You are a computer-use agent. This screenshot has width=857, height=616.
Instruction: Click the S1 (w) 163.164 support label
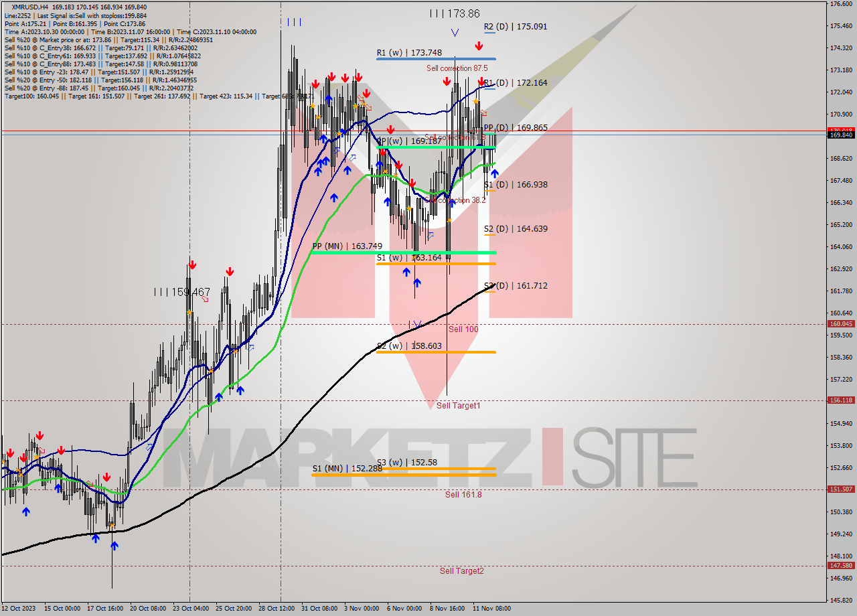coord(409,257)
